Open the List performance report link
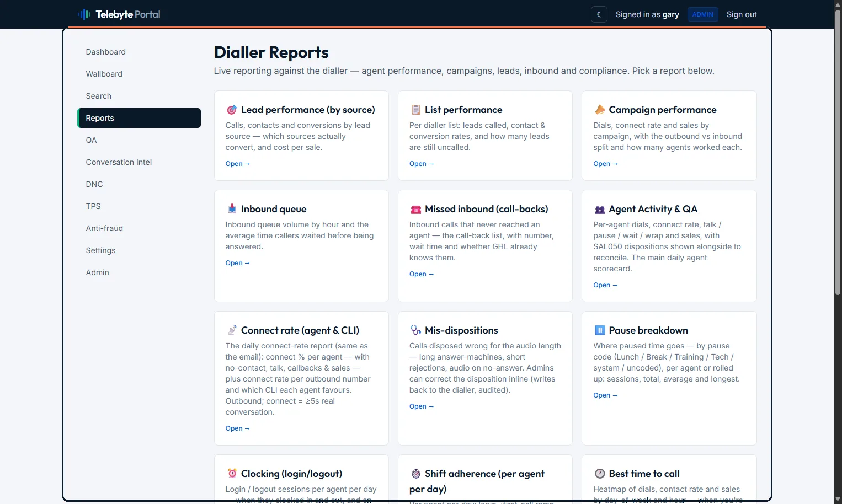The image size is (842, 504). [422, 164]
